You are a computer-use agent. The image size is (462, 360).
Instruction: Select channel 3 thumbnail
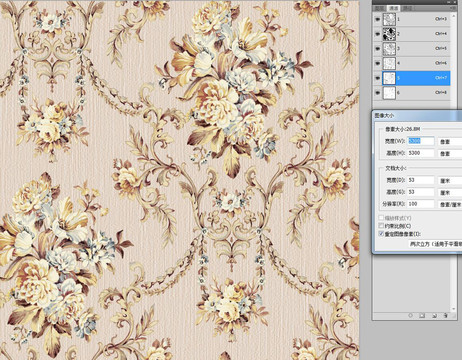[x=389, y=49]
